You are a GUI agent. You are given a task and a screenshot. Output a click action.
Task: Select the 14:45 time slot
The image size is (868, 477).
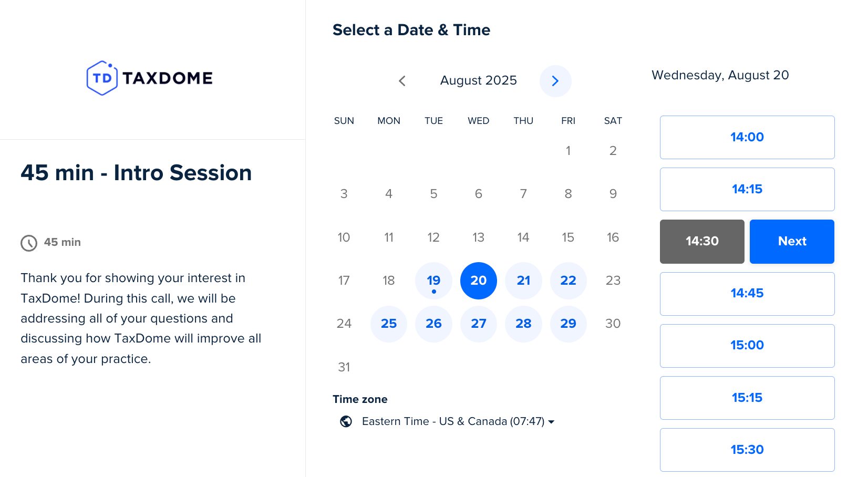[747, 294]
